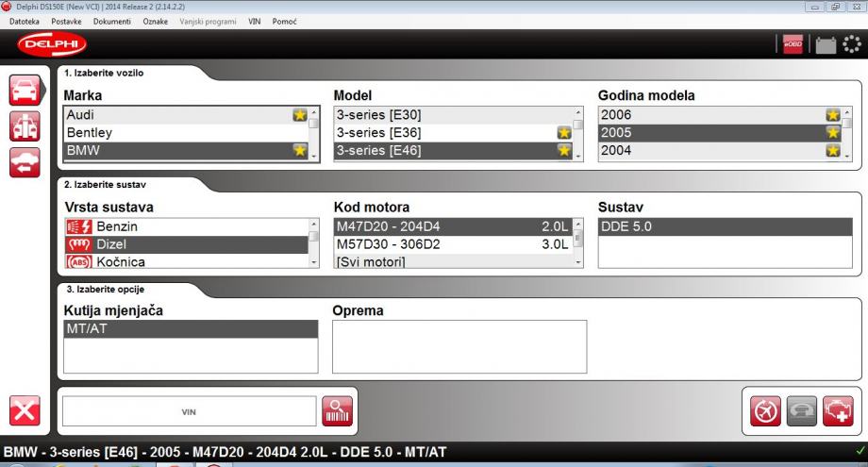This screenshot has height=467, width=868.
Task: Toggle favorite star for year 2005
Action: [832, 133]
